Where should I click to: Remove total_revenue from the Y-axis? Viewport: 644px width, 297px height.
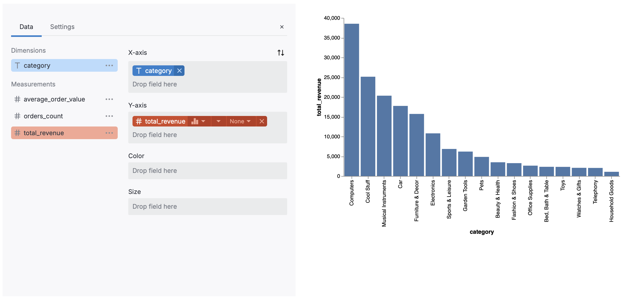click(262, 121)
